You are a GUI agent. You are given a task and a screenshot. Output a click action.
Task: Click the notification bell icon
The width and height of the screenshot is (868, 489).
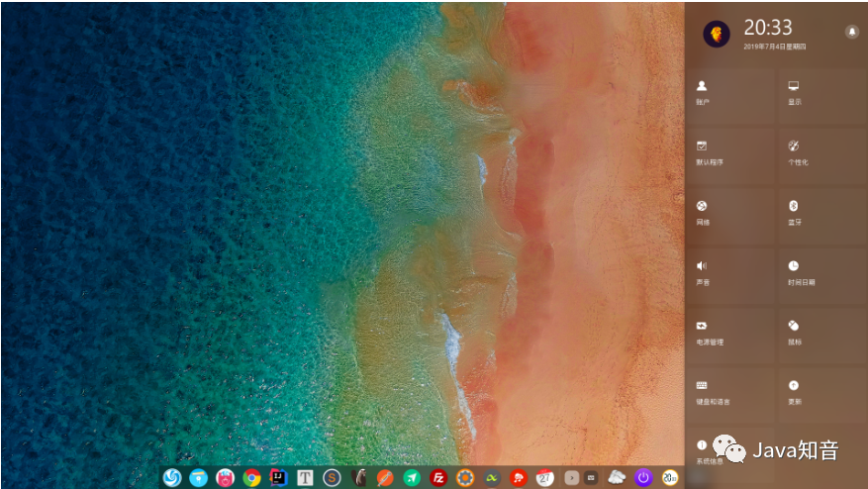[851, 32]
